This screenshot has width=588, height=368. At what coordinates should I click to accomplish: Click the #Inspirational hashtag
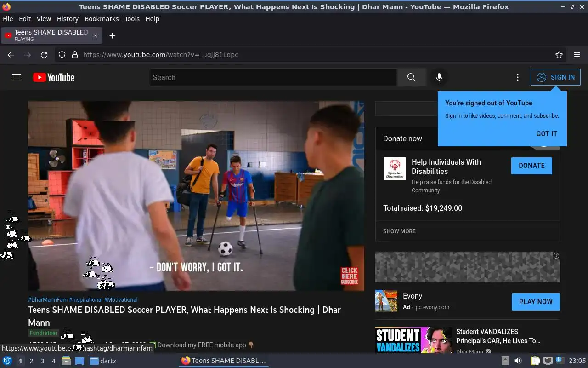85,299
